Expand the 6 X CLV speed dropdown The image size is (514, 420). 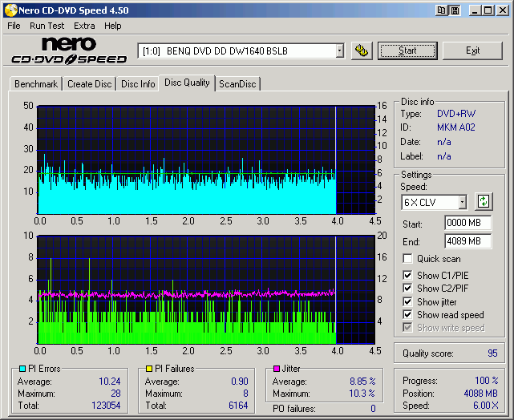point(462,202)
